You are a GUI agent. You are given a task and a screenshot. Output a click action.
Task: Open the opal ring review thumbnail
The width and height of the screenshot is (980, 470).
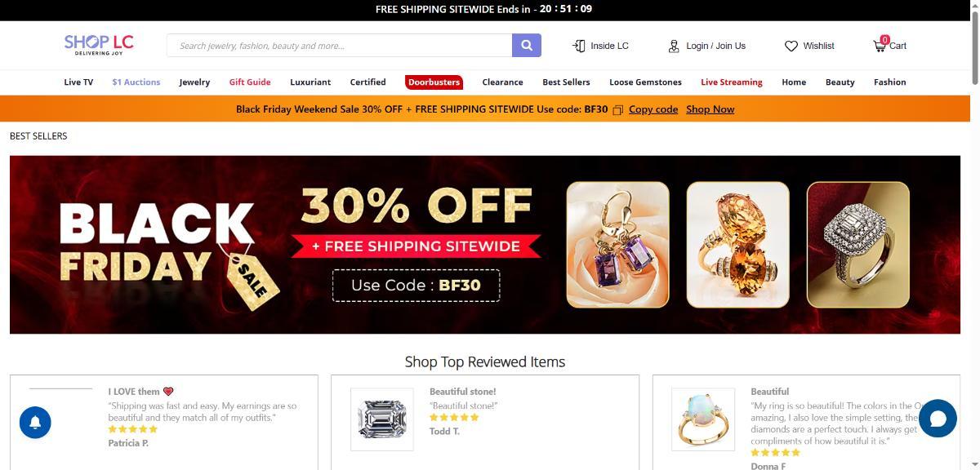click(x=703, y=419)
